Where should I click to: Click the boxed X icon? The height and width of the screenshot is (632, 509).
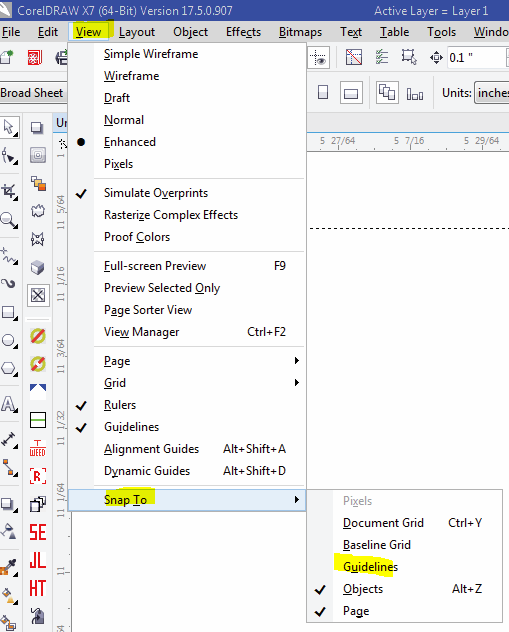[x=38, y=295]
